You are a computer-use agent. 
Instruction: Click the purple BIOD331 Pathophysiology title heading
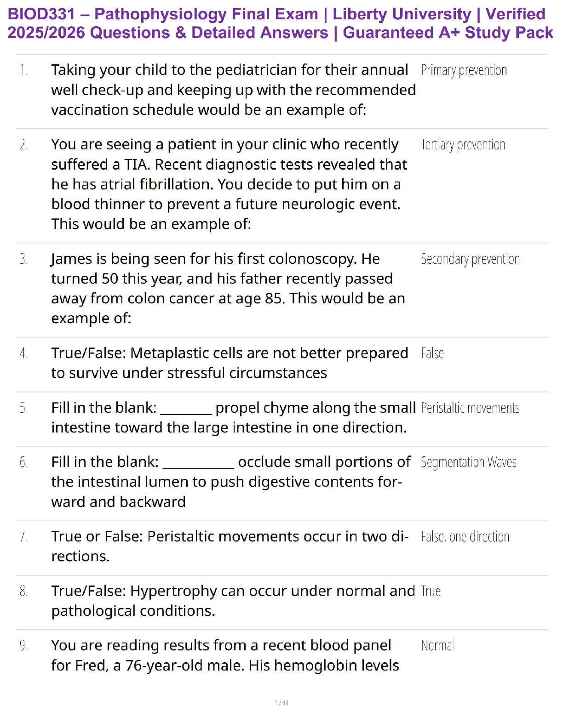[281, 23]
